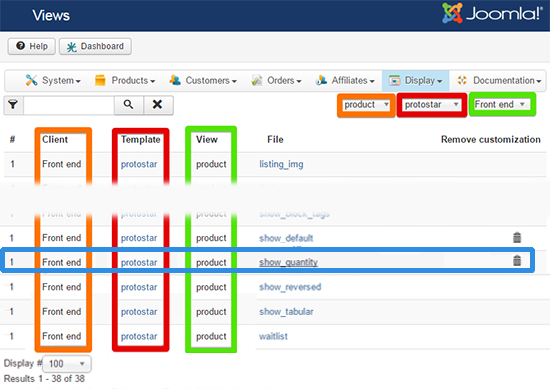Click protostar in the show_quantity row

139,262
